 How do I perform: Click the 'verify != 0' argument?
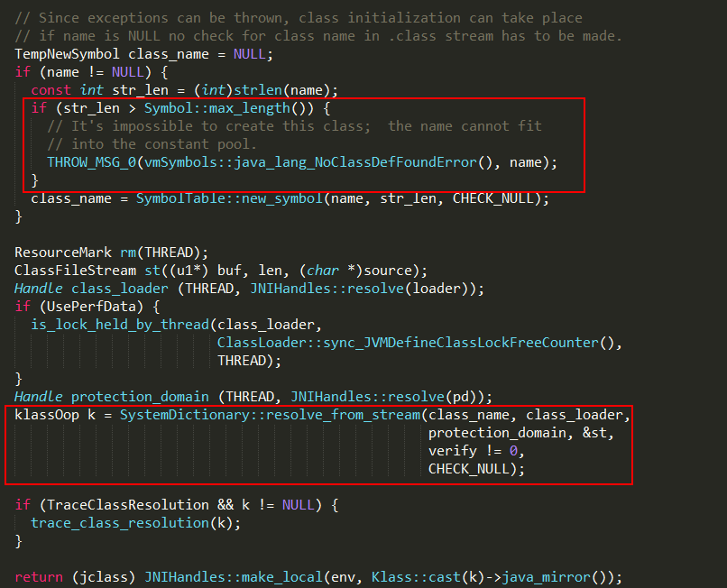tap(475, 451)
